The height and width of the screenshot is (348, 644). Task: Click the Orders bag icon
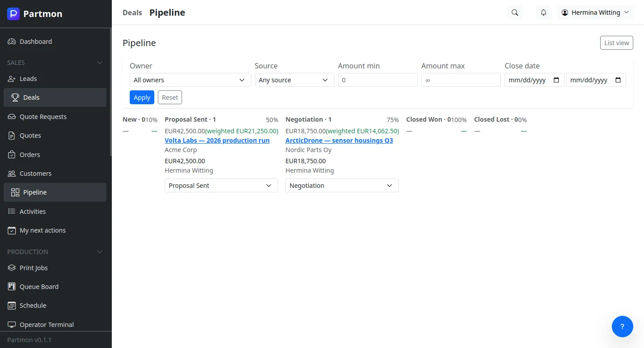click(12, 155)
